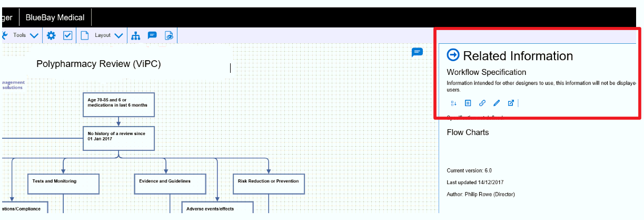Toggle the checkbox icon in the toolbar
The image size is (644, 220).
tap(68, 35)
